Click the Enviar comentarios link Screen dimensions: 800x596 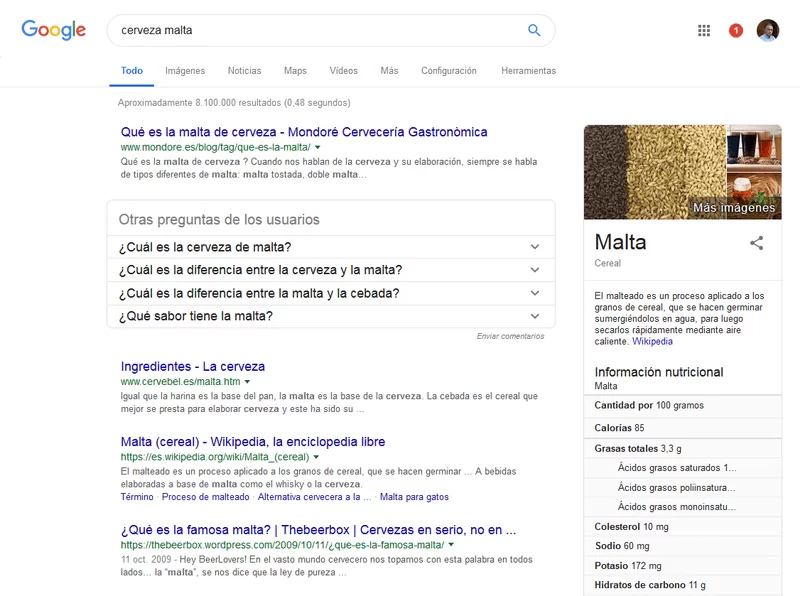(510, 336)
